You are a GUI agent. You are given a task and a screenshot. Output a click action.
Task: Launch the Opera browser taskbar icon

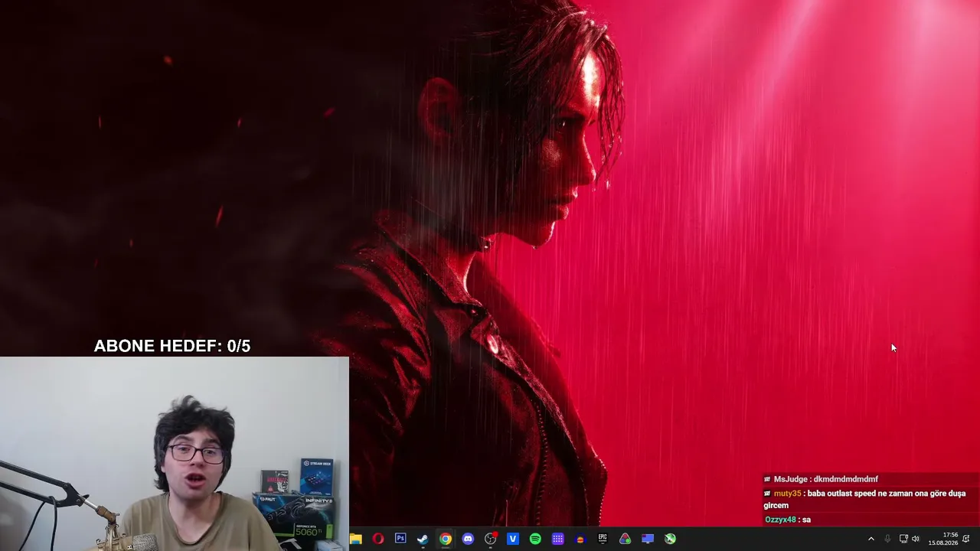coord(377,539)
